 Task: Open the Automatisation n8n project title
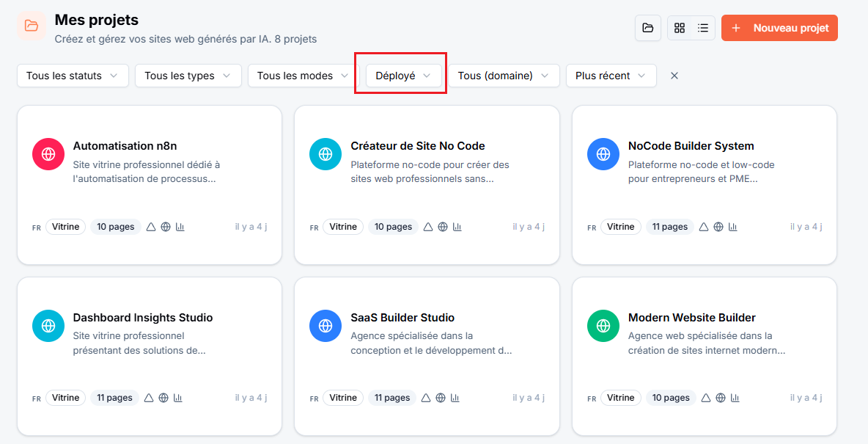[x=125, y=146]
